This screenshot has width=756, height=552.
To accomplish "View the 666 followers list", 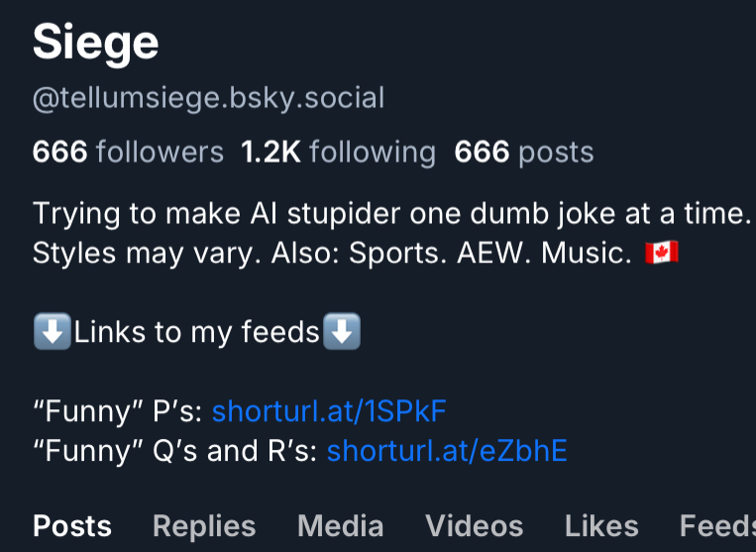I will pyautogui.click(x=128, y=152).
